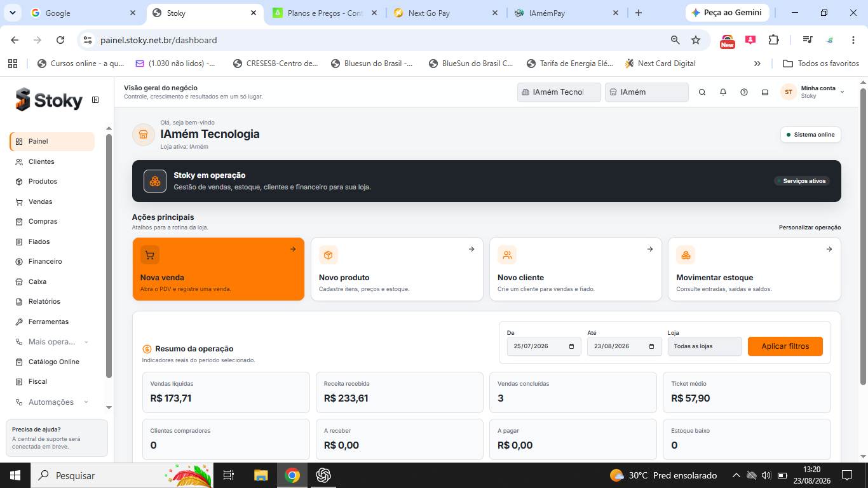Click the volume speaker icon in the system tray
Image resolution: width=868 pixels, height=488 pixels.
tap(766, 475)
